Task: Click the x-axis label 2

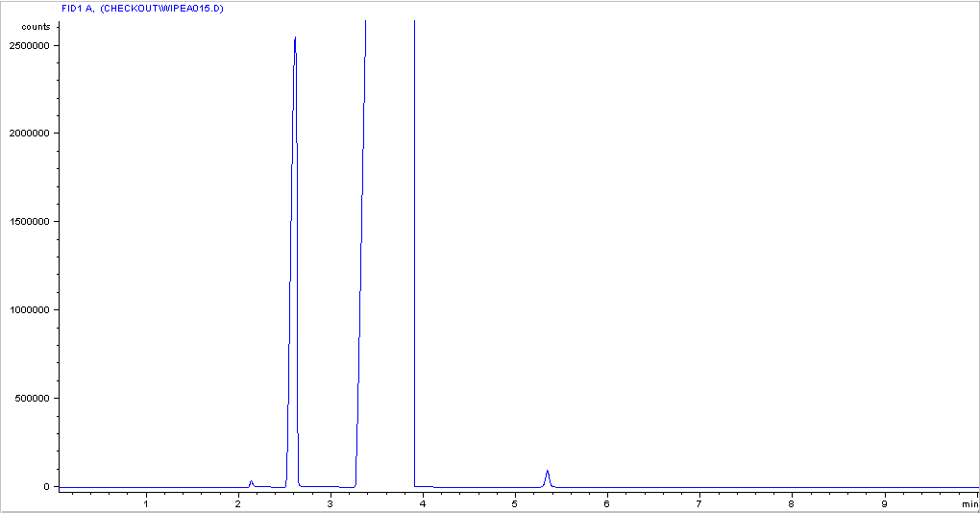Action: 238,503
